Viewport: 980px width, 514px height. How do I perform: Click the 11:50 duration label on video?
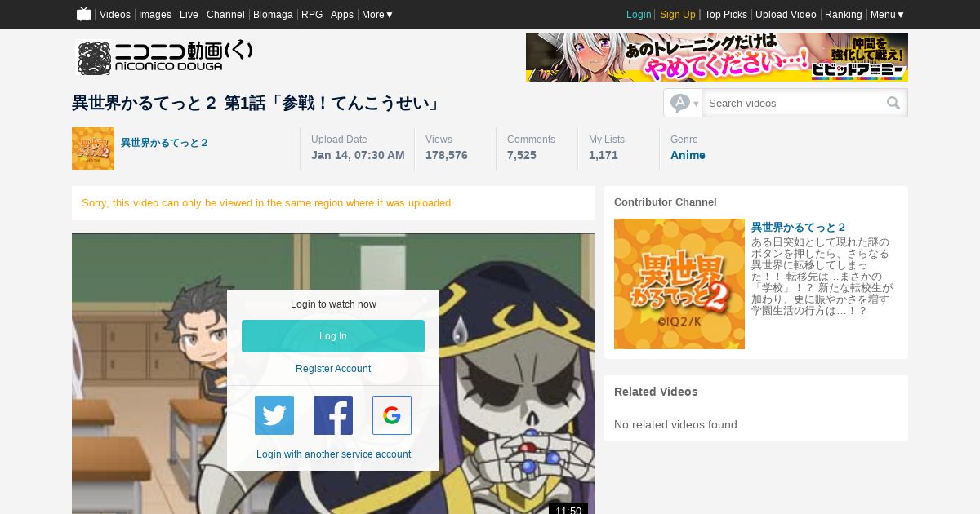[568, 510]
